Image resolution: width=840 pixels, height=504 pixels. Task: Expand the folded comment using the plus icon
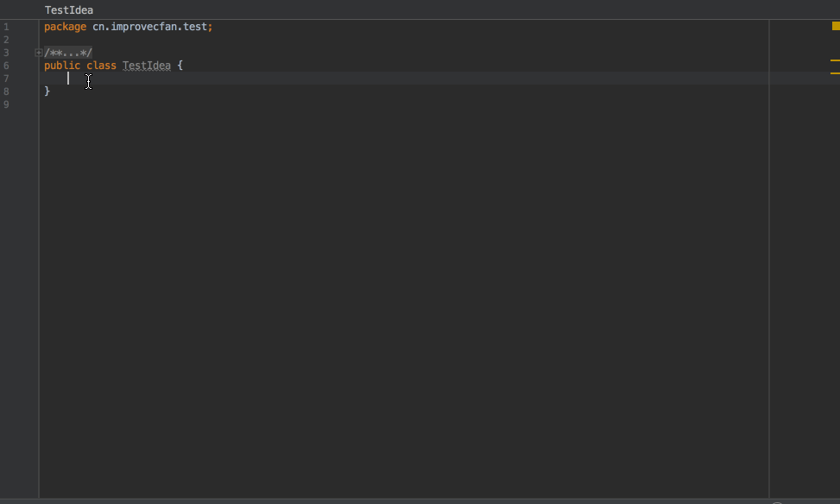coord(38,53)
